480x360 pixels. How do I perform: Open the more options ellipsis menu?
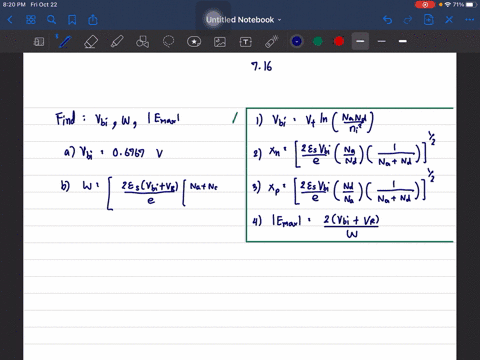coord(470,20)
